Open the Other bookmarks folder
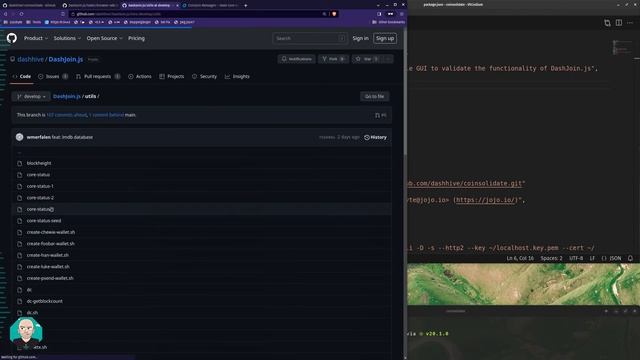The image size is (640, 360). point(388,22)
